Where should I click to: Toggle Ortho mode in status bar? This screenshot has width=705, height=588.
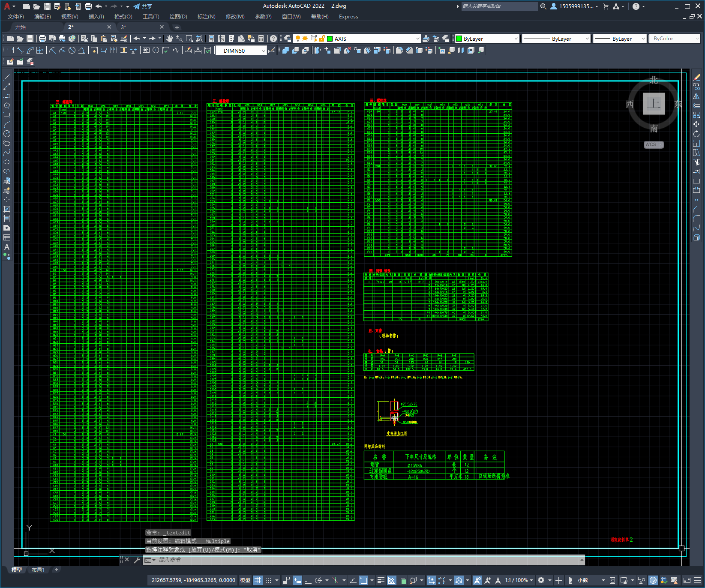[x=308, y=580]
